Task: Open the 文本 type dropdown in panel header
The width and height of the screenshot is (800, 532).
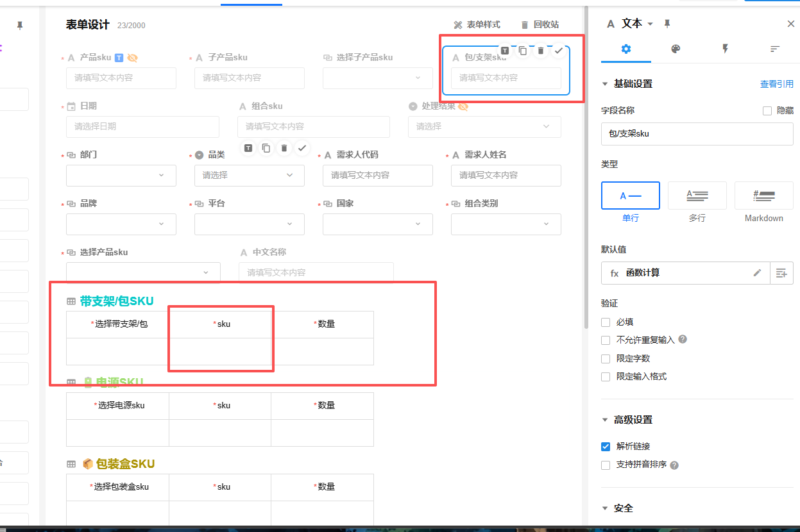Action: tap(649, 23)
